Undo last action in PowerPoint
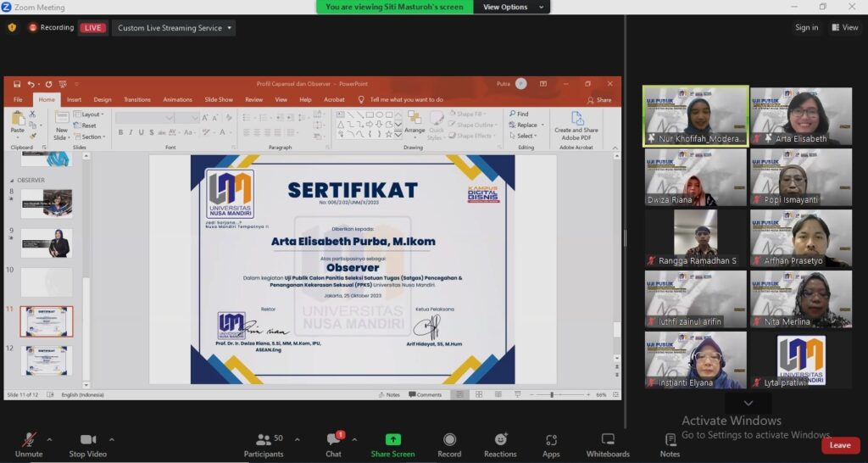The image size is (868, 463). (31, 84)
